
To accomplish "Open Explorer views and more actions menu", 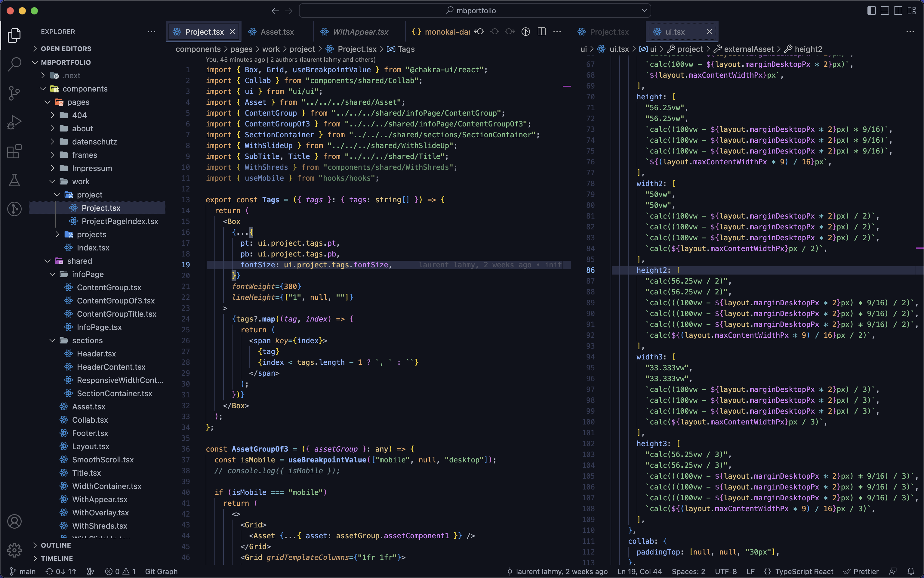I will 152,32.
